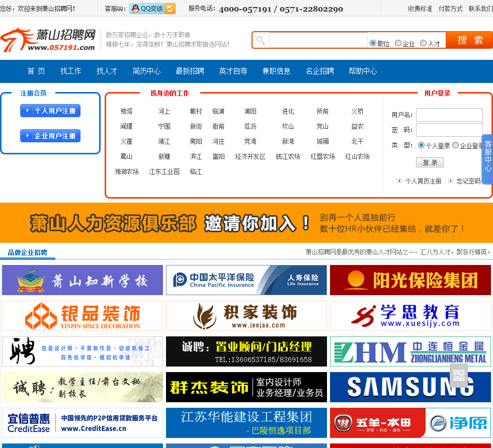
Task: Open the 学思教育 banner
Action: 410,316
